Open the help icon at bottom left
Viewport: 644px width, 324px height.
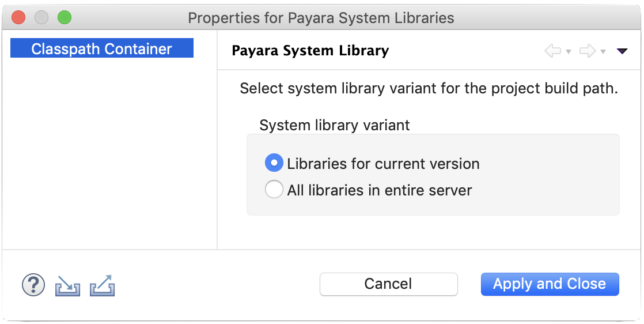coord(33,284)
